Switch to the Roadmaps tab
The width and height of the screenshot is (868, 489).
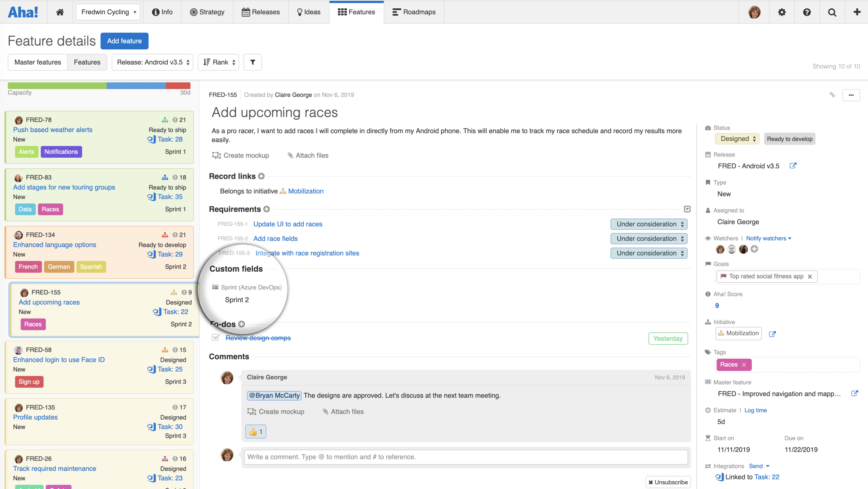click(414, 12)
